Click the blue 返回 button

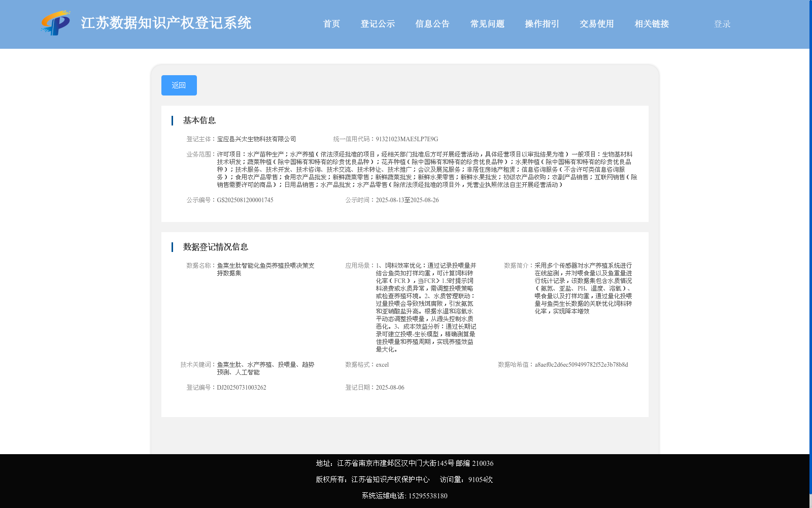tap(179, 85)
